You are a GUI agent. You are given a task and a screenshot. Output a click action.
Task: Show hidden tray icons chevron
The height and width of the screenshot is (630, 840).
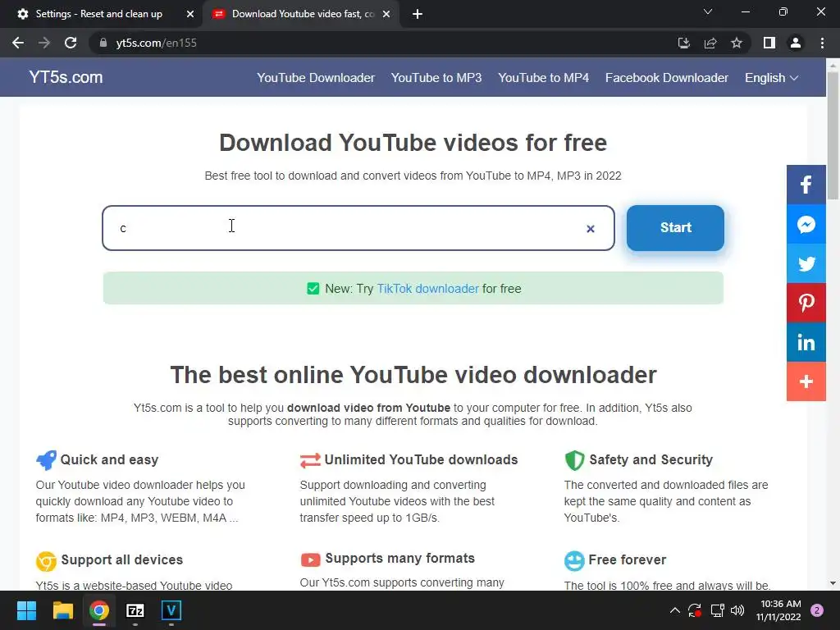tap(675, 610)
